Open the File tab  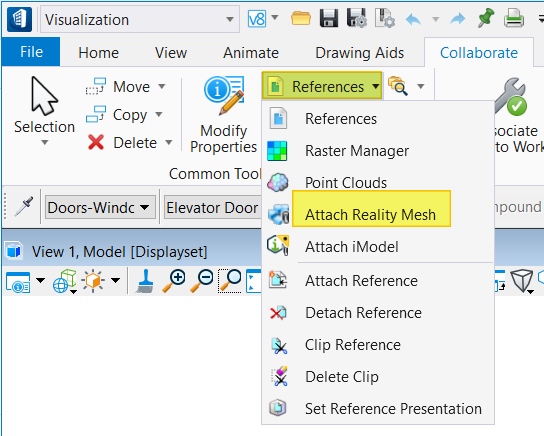(x=31, y=52)
